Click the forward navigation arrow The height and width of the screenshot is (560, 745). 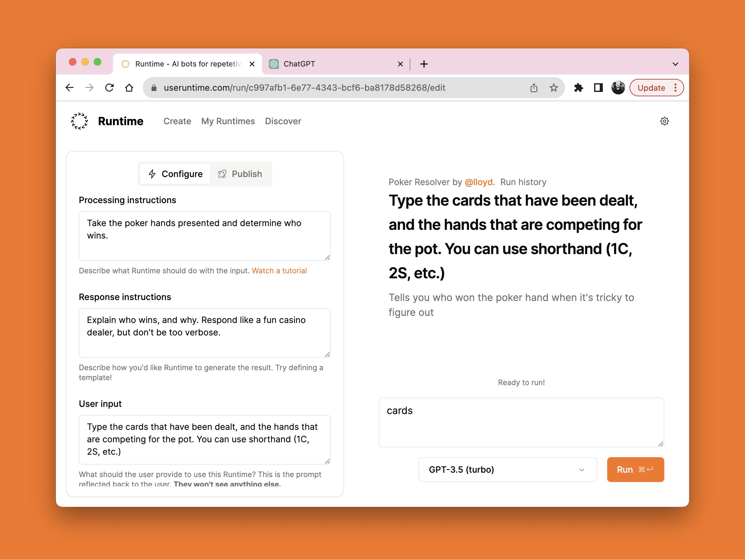tap(89, 87)
